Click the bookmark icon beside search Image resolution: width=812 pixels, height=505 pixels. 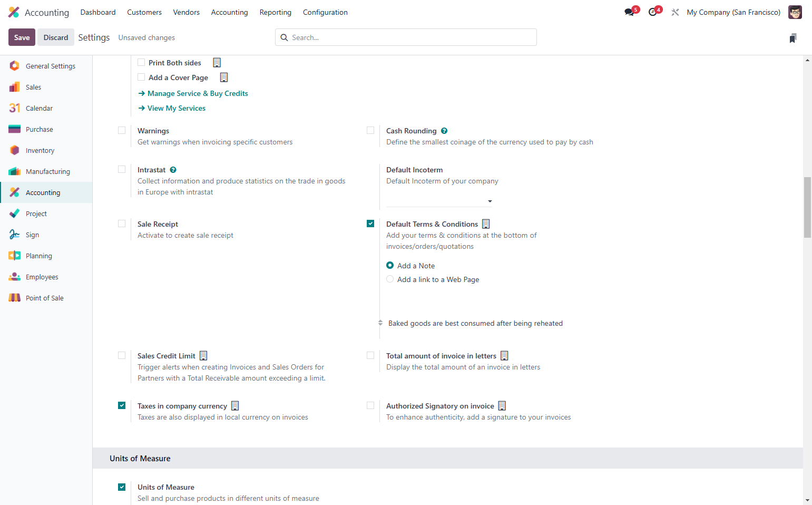point(793,38)
